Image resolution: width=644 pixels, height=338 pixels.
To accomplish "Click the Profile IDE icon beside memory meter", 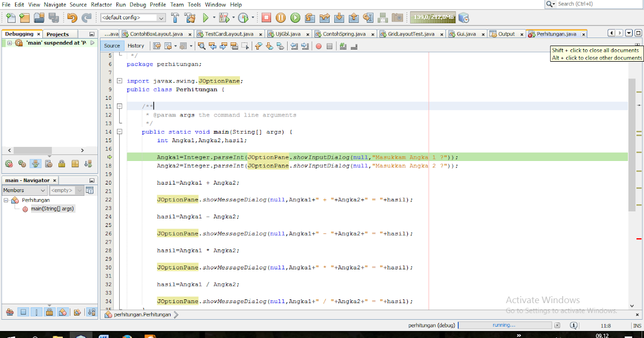I will 464,18.
